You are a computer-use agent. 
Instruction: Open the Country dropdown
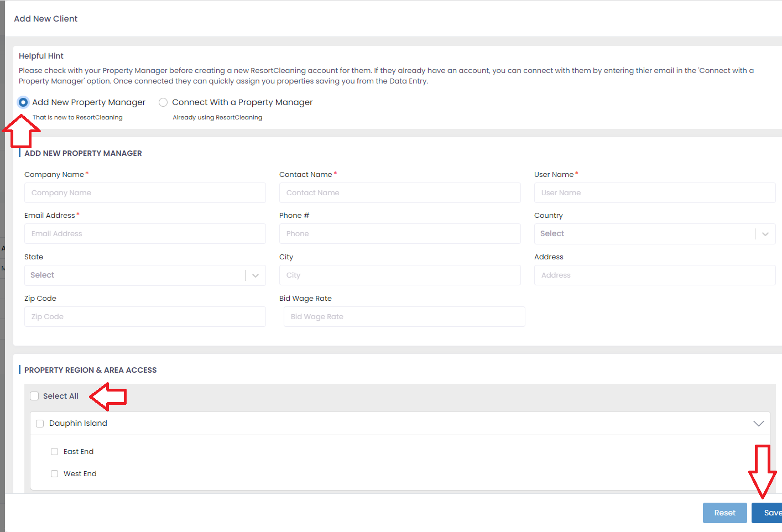click(654, 234)
